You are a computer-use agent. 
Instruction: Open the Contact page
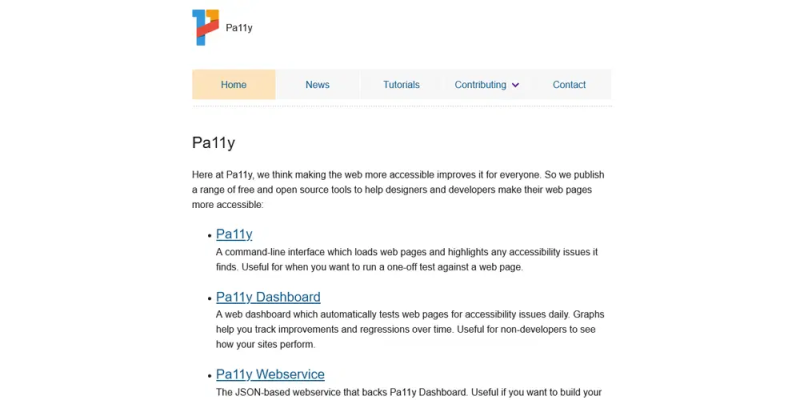pos(569,85)
